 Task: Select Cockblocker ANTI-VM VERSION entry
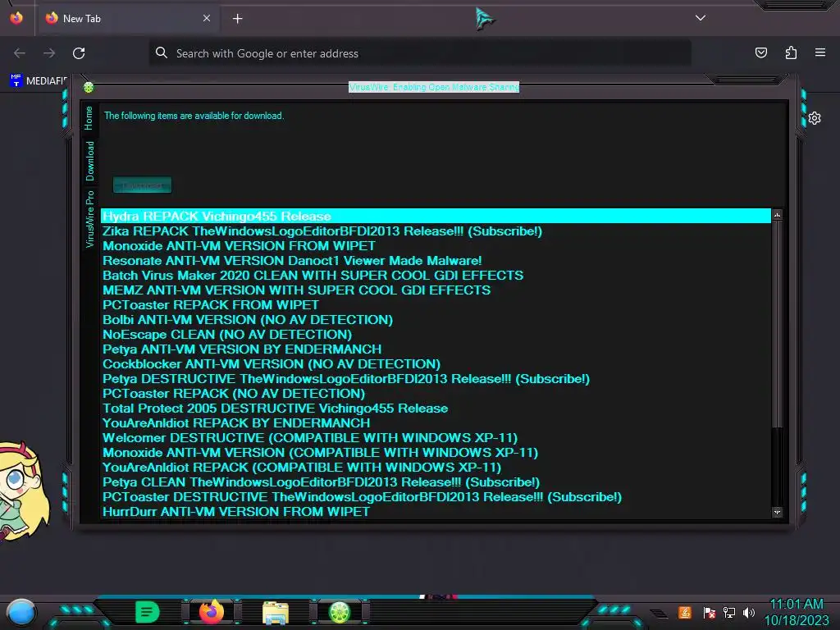pos(436,364)
